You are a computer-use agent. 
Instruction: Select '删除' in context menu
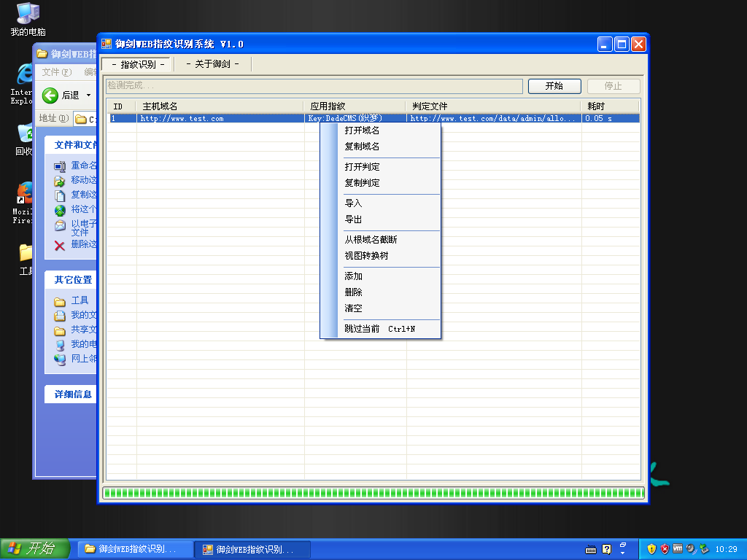(353, 292)
